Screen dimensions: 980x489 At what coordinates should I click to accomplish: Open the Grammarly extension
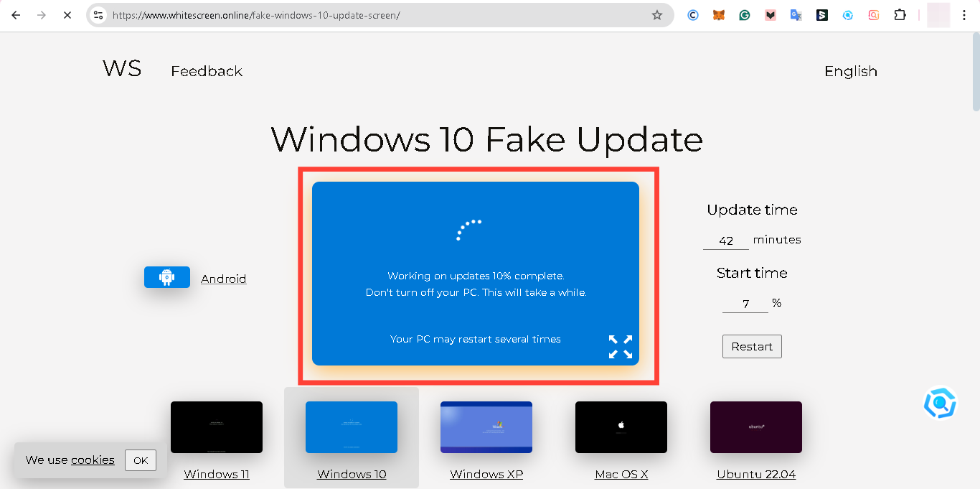pyautogui.click(x=745, y=14)
